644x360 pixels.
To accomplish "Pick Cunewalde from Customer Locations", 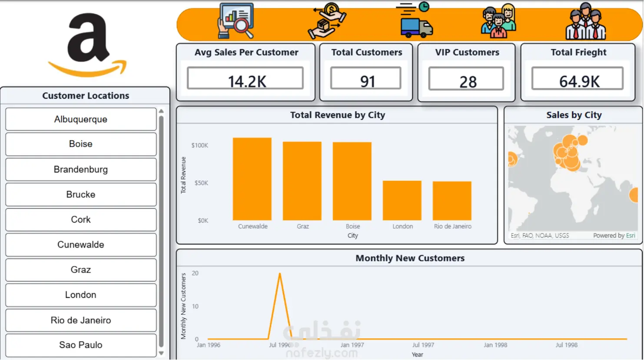I will coord(81,245).
